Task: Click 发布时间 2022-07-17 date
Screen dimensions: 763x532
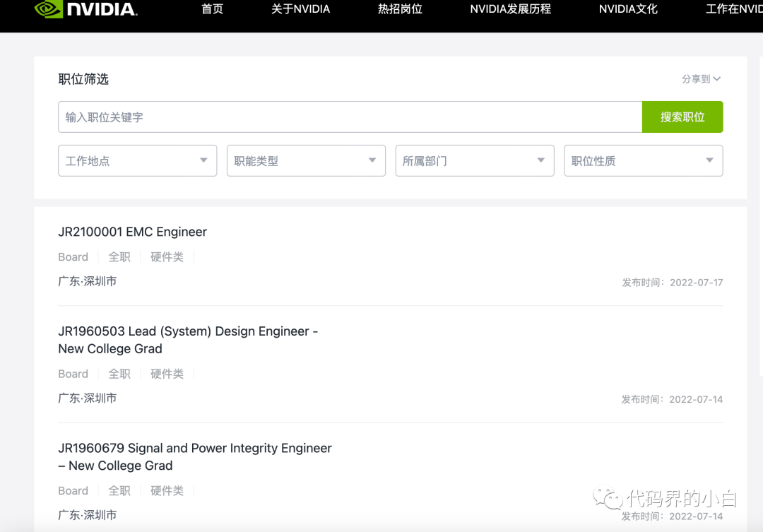Action: (x=672, y=283)
